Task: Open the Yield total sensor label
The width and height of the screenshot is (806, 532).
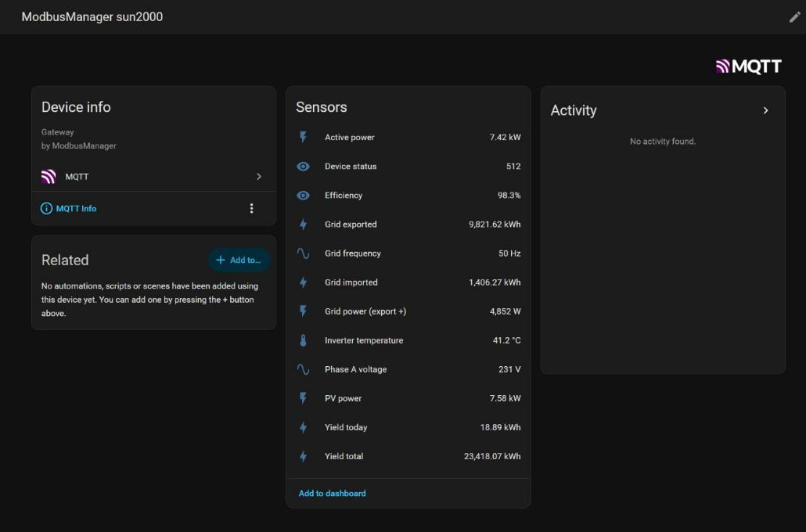Action: click(x=344, y=456)
